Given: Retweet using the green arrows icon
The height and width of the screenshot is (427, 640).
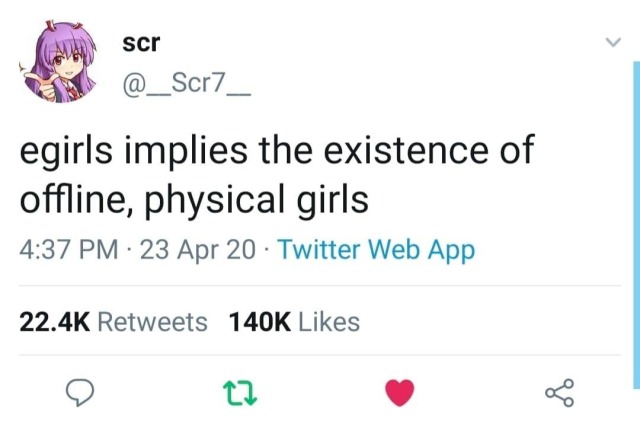Looking at the screenshot, I should pos(239,393).
